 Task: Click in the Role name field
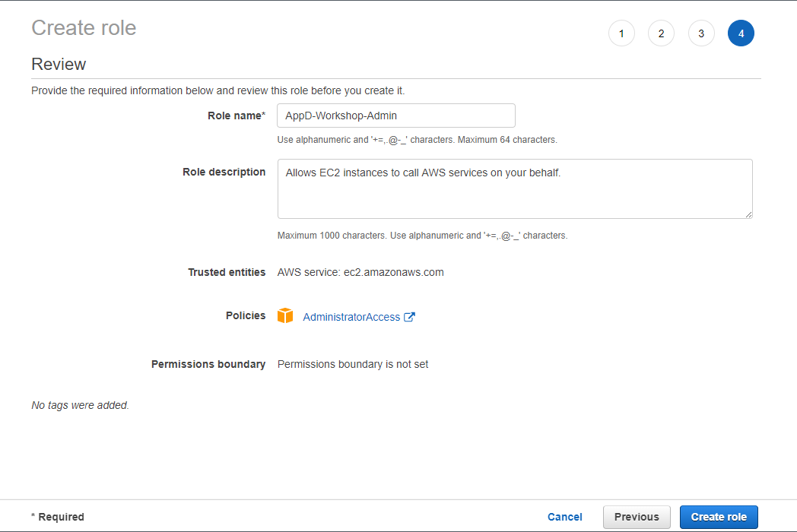point(395,116)
